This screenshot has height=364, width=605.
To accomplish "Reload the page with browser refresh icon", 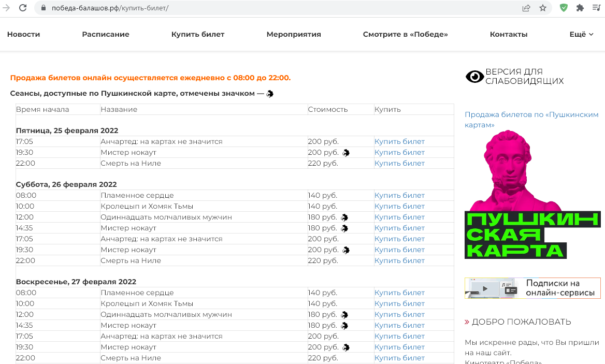I will click(23, 8).
